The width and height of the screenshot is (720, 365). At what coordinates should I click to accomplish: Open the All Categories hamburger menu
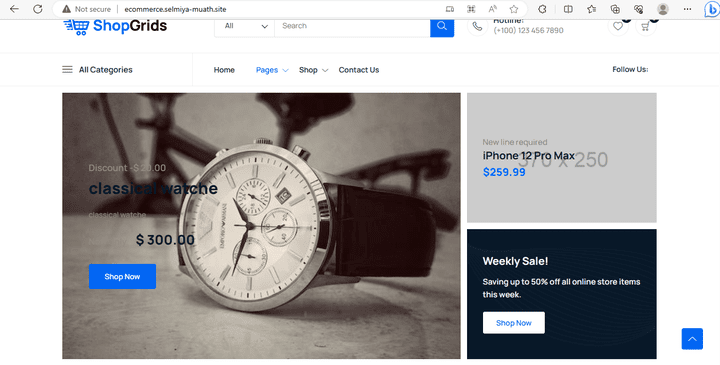click(x=97, y=70)
